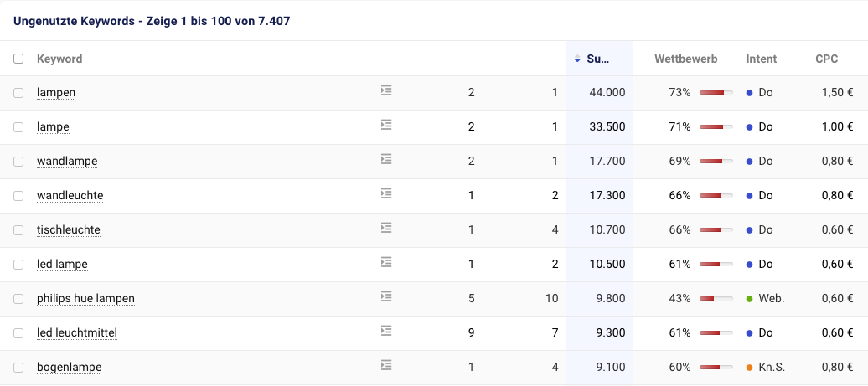Sort by search volume column arrow
The width and height of the screenshot is (868, 386).
577,59
